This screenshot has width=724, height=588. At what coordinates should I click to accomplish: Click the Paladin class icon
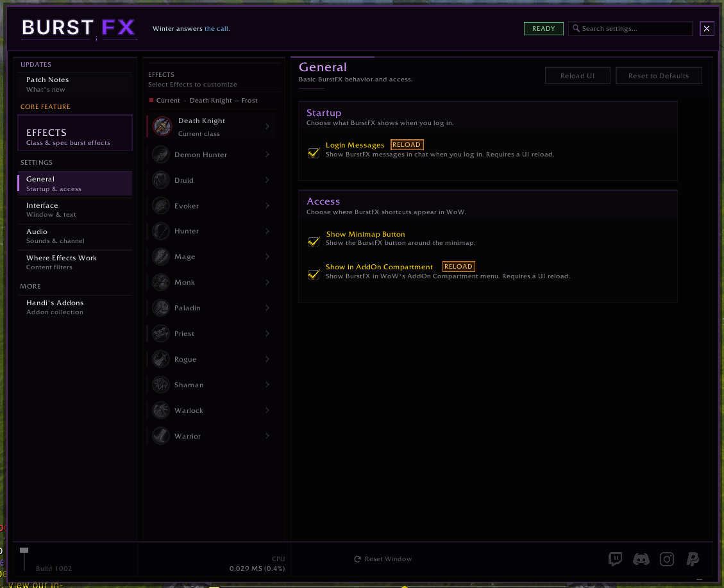click(x=161, y=308)
